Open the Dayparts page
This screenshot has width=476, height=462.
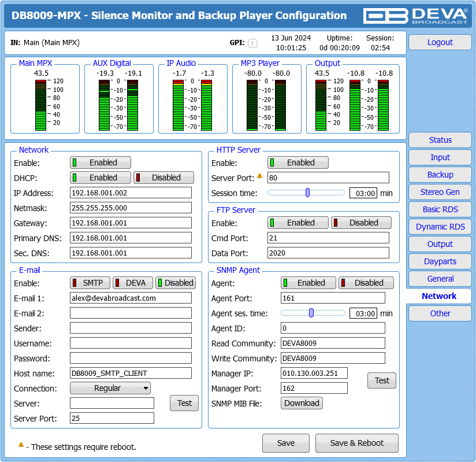tap(440, 261)
